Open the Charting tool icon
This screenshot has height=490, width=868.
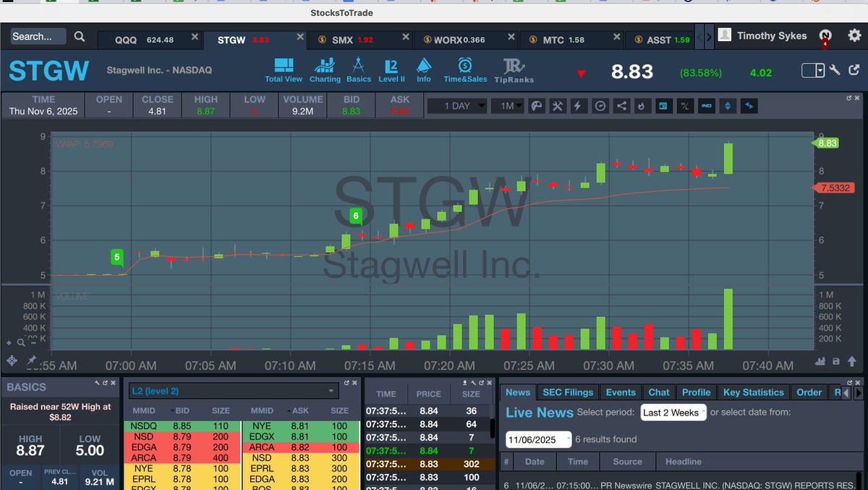coord(325,70)
